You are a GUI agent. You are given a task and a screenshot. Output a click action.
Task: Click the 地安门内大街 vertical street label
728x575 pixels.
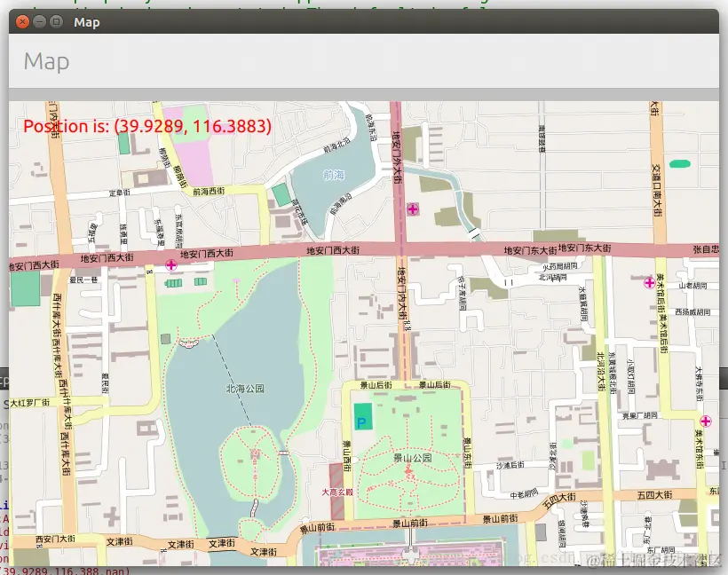pos(402,293)
